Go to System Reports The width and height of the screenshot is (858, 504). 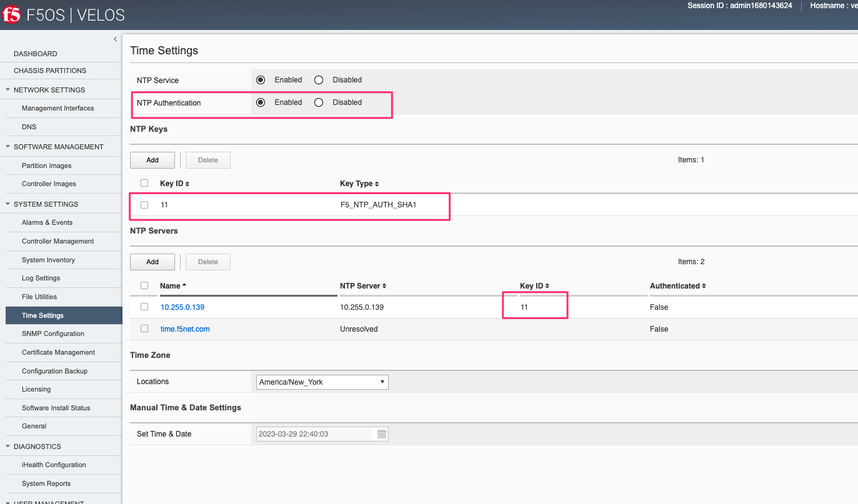[46, 483]
